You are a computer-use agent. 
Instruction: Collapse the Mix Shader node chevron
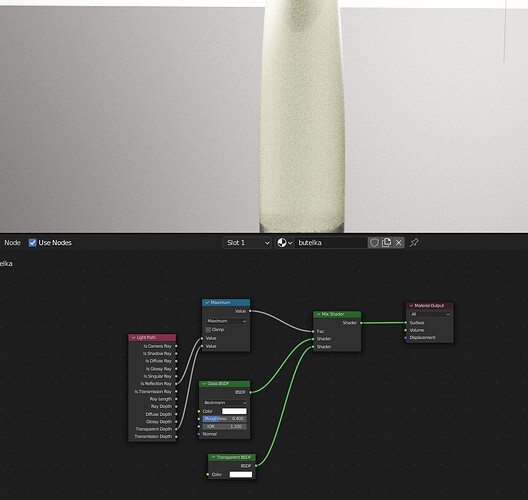coord(318,314)
